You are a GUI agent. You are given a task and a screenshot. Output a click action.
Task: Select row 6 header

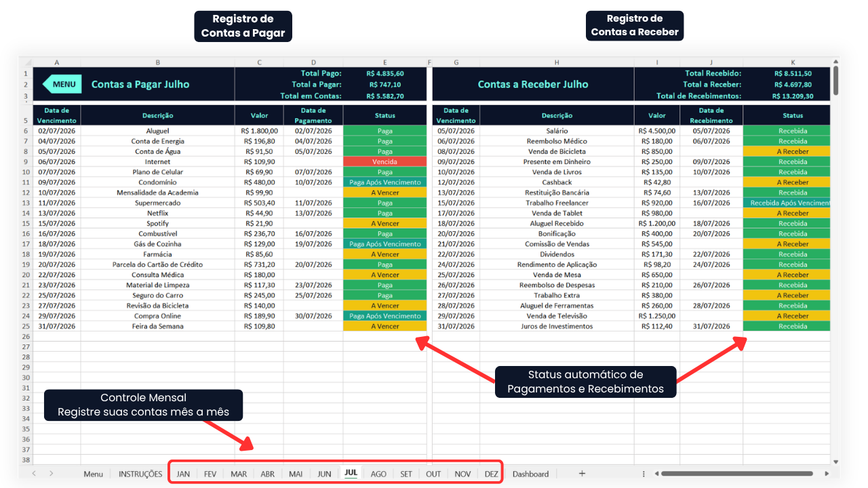click(x=26, y=131)
